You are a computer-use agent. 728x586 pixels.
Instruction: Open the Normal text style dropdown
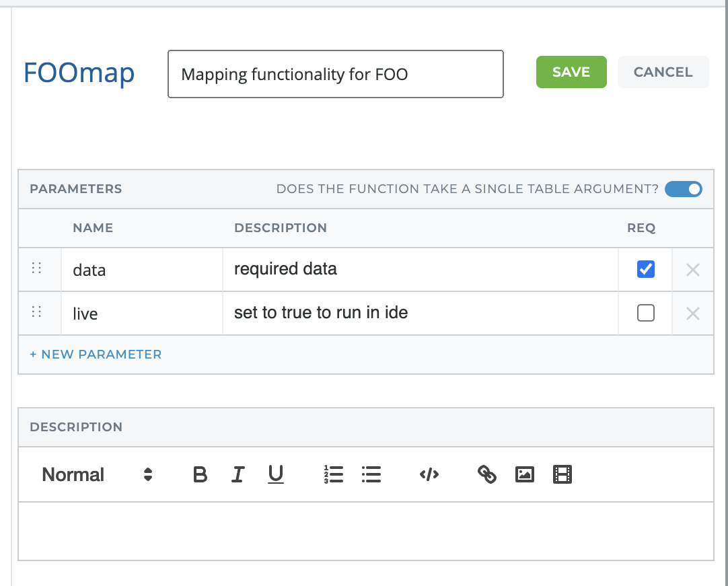point(98,475)
